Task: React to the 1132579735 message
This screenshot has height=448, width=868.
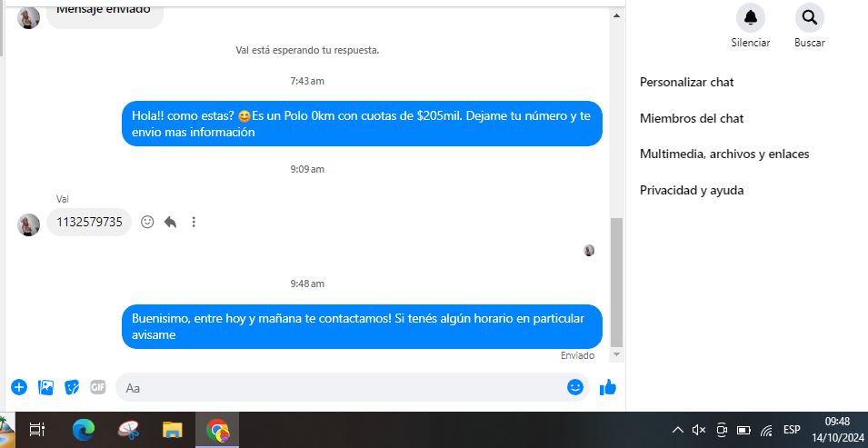Action: pyautogui.click(x=147, y=222)
